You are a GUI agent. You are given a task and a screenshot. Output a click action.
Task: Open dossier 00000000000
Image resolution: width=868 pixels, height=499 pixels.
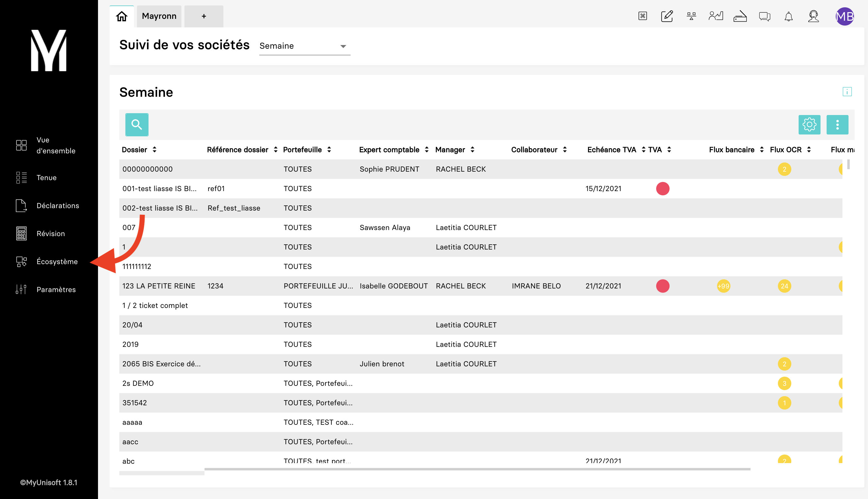point(147,169)
